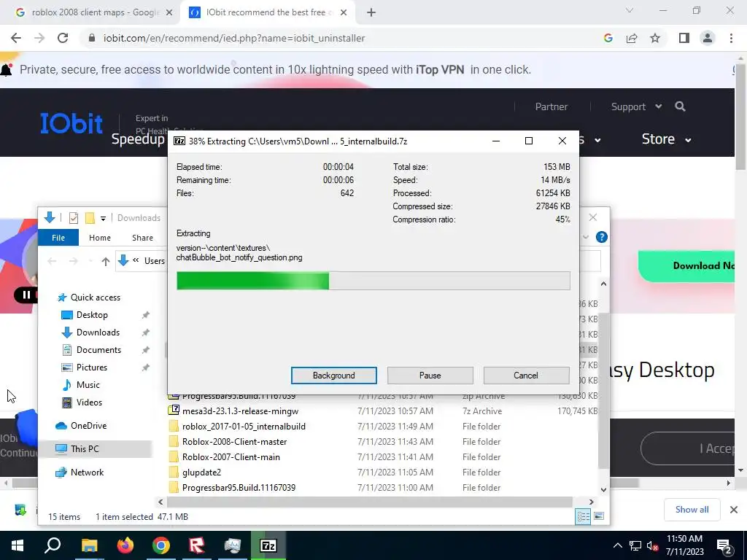
Task: Click the Download Now green button
Action: [x=686, y=265]
